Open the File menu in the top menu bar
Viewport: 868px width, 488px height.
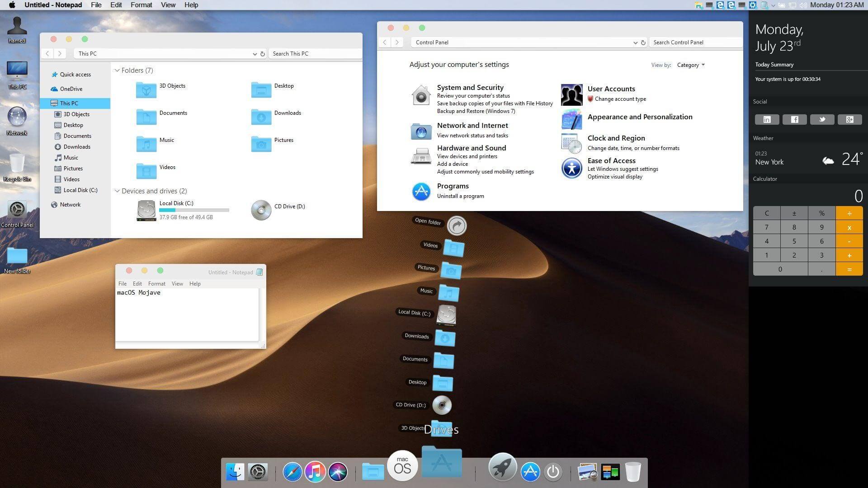coord(96,5)
